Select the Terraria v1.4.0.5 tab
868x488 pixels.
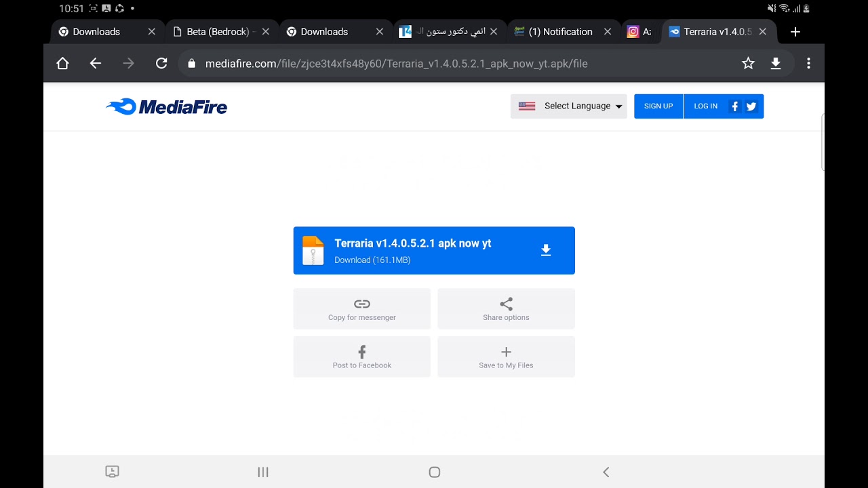click(717, 32)
